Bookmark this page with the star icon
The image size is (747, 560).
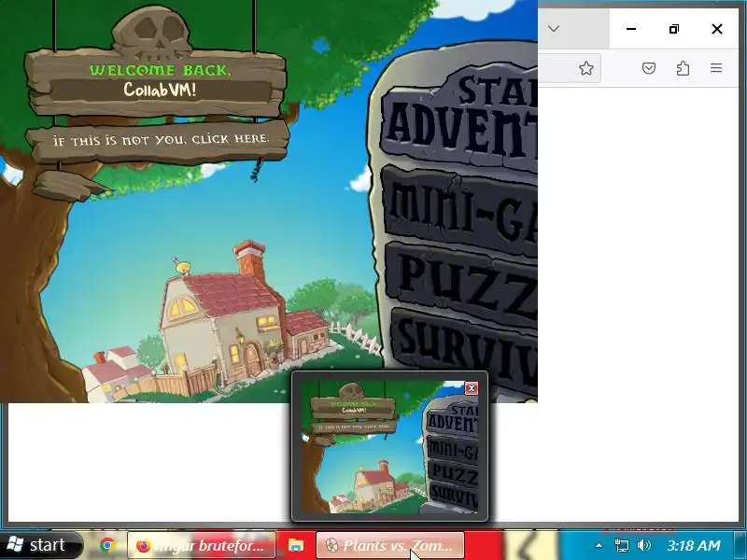click(586, 68)
